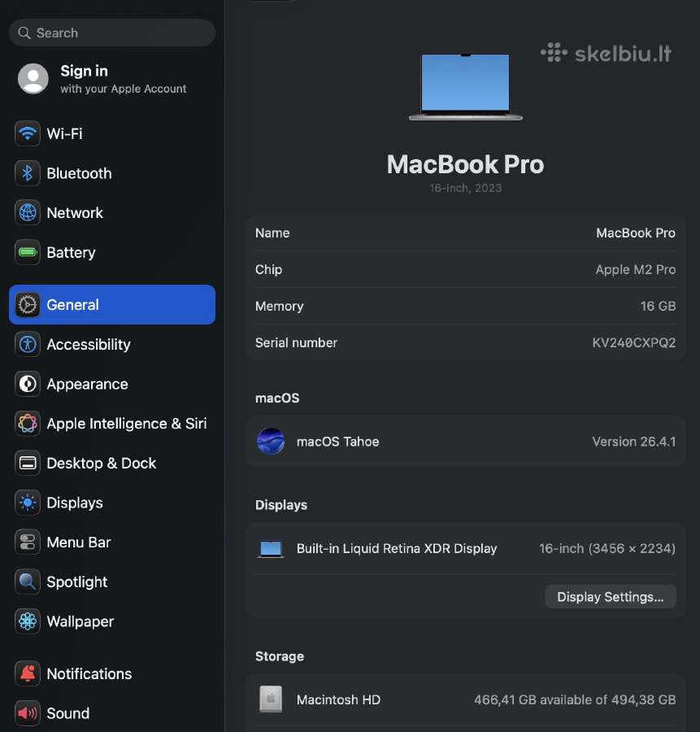
Task: Click the macOS Tahoe label
Action: [x=338, y=441]
